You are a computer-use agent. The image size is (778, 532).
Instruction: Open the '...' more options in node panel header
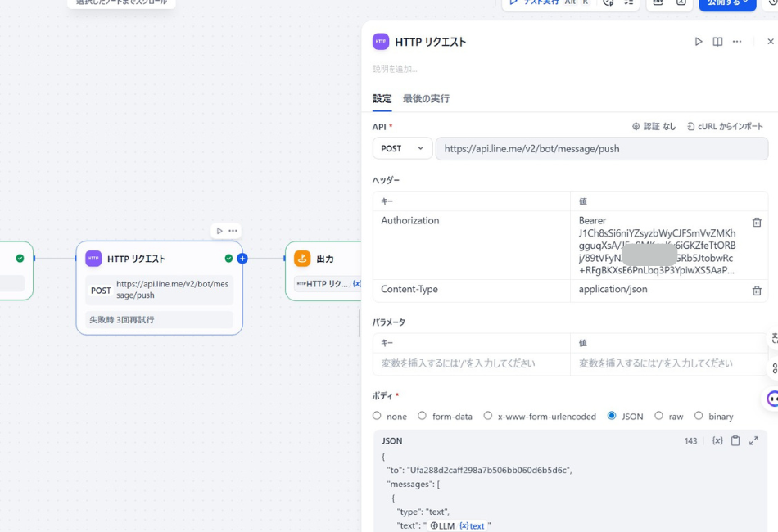[x=736, y=41]
